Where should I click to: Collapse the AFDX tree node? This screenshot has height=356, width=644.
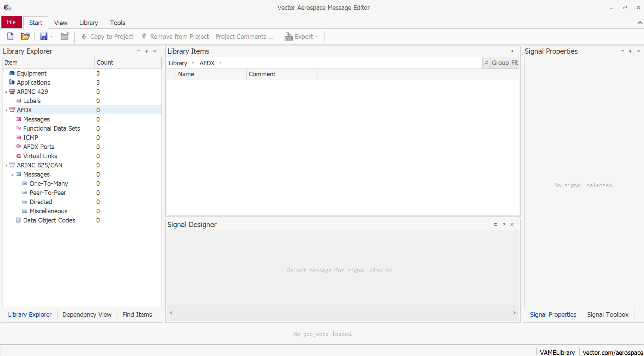pyautogui.click(x=6, y=110)
